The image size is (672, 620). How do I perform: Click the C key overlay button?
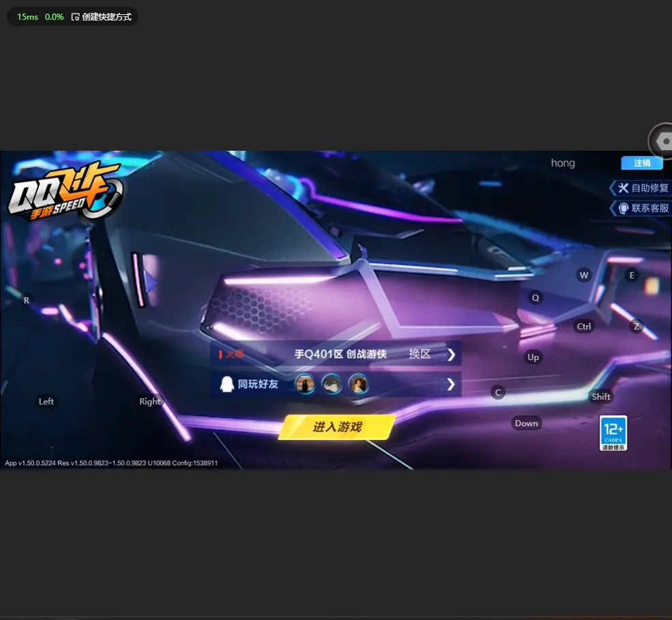(x=498, y=392)
